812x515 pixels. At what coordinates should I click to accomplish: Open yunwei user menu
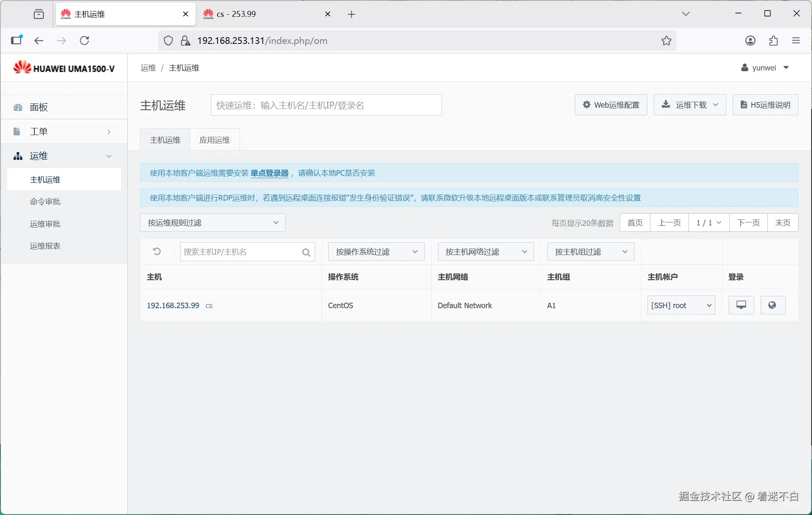[x=764, y=68]
